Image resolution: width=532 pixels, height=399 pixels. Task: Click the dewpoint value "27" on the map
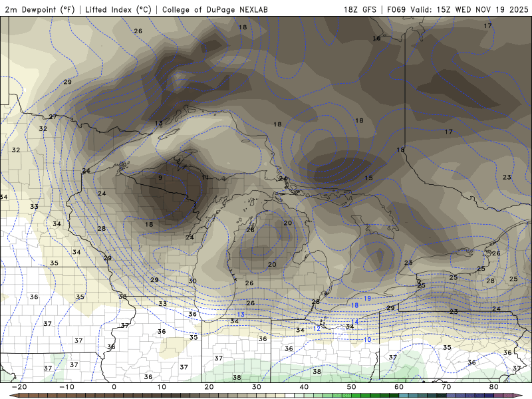(x=53, y=117)
